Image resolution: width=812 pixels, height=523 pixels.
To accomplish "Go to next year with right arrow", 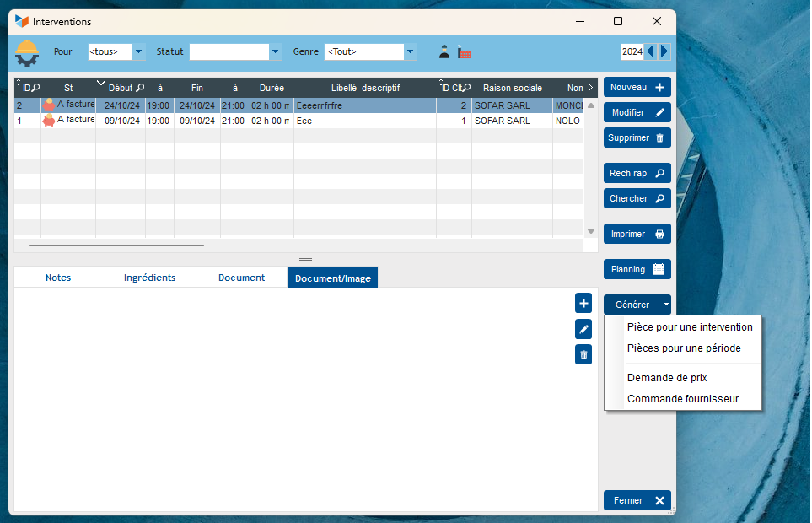I will (x=664, y=51).
